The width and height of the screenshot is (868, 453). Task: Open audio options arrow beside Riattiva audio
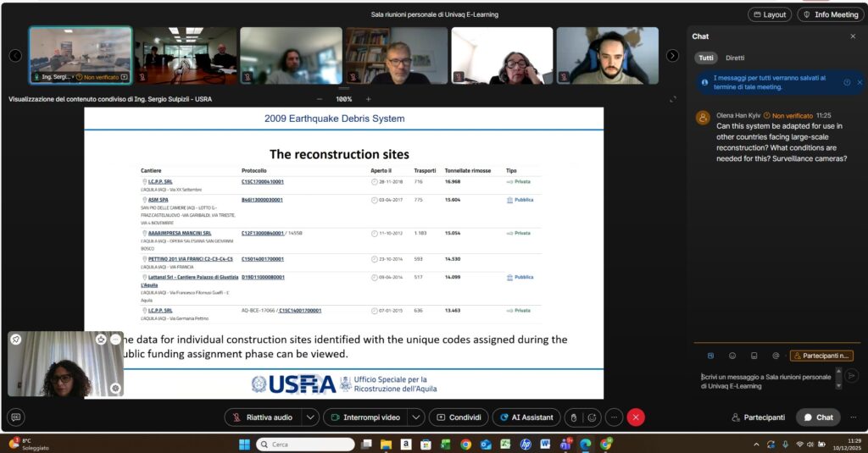click(x=311, y=417)
